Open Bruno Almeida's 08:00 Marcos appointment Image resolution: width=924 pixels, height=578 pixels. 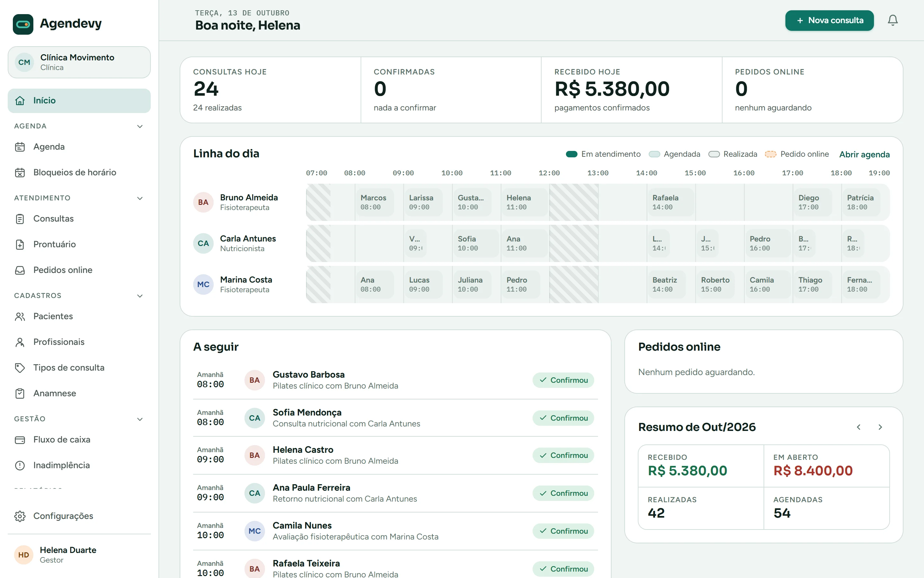[x=374, y=202]
